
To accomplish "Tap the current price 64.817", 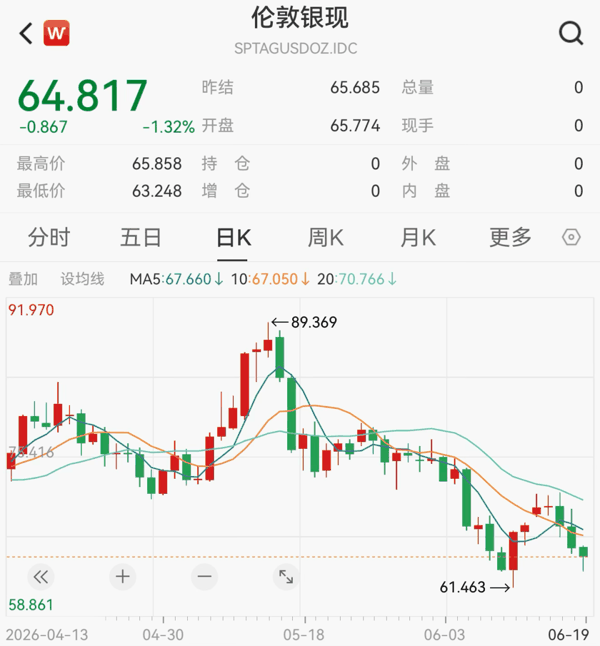I will click(82, 96).
